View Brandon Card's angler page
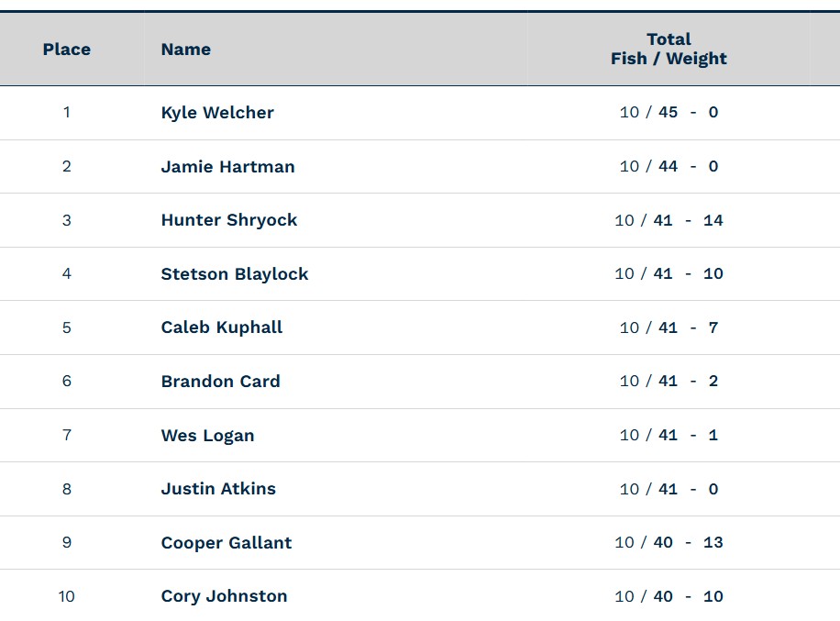This screenshot has height=621, width=840. [x=220, y=382]
